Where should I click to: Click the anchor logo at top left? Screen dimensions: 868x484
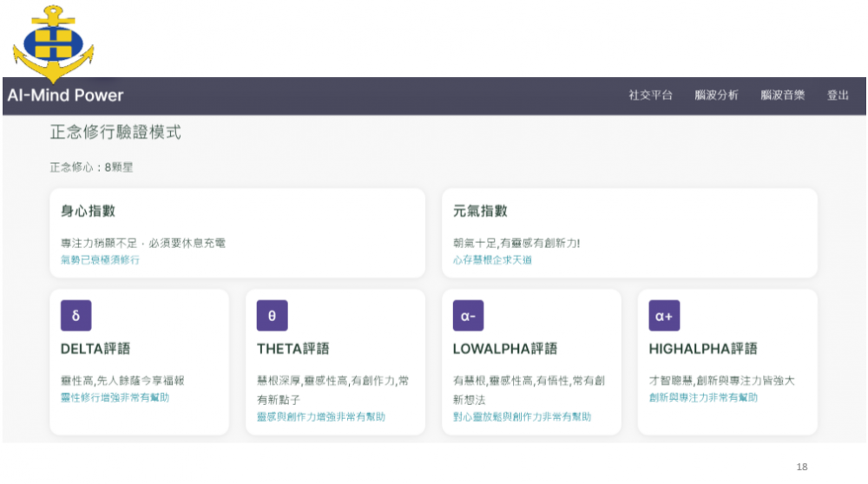coord(53,42)
